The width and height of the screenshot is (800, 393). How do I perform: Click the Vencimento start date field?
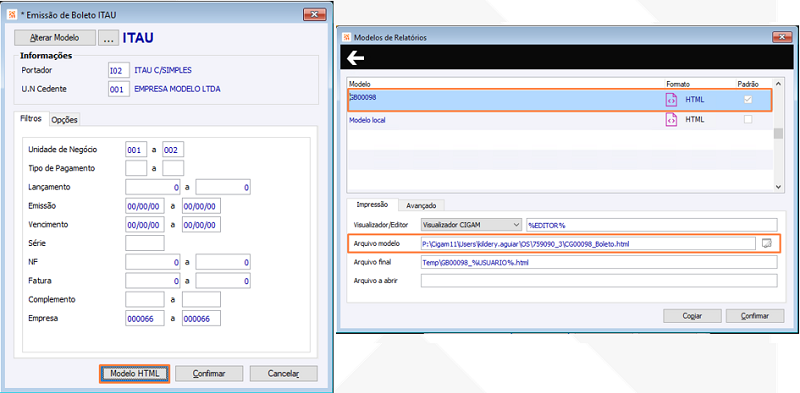tap(145, 225)
